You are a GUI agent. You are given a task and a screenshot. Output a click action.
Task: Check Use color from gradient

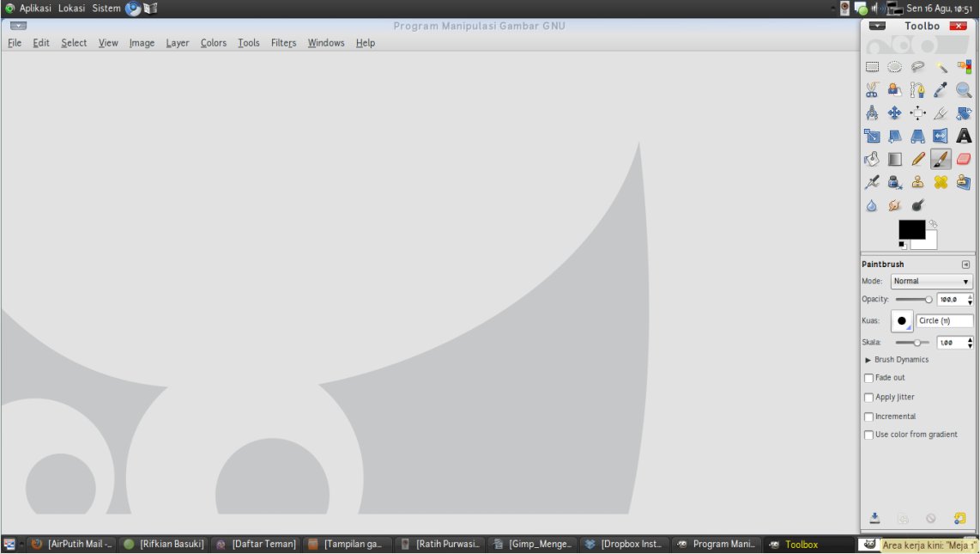tap(868, 435)
